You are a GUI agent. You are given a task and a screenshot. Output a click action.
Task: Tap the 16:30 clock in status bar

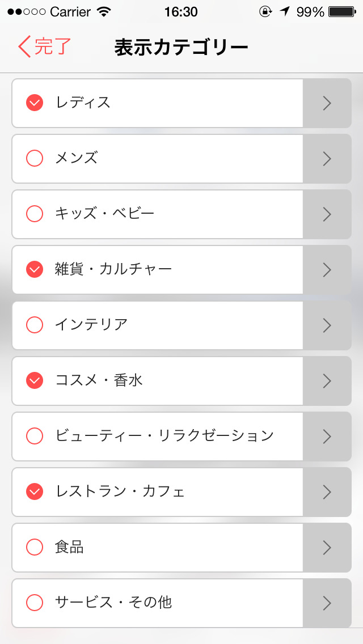pos(181,12)
